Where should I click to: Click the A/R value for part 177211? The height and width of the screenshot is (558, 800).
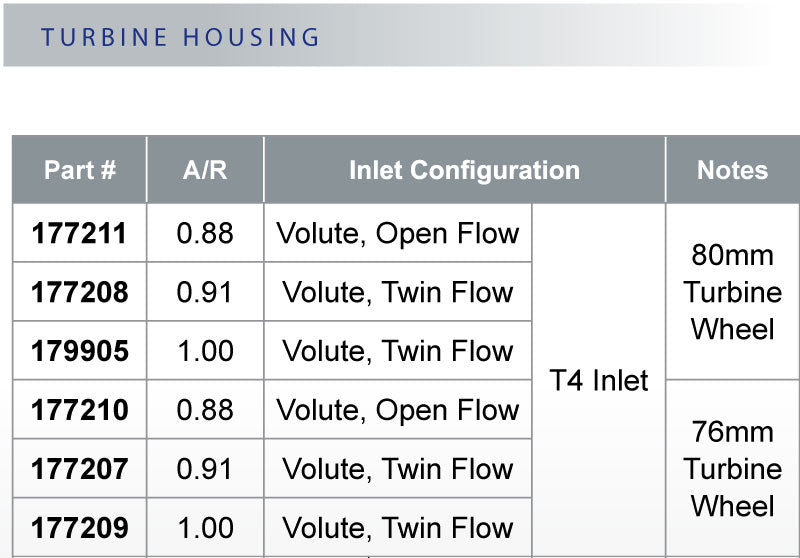(x=205, y=234)
